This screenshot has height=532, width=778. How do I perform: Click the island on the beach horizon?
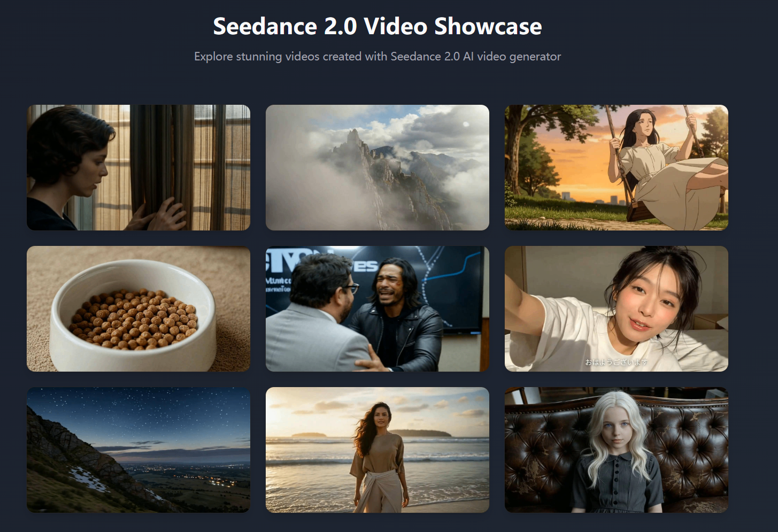(421, 433)
